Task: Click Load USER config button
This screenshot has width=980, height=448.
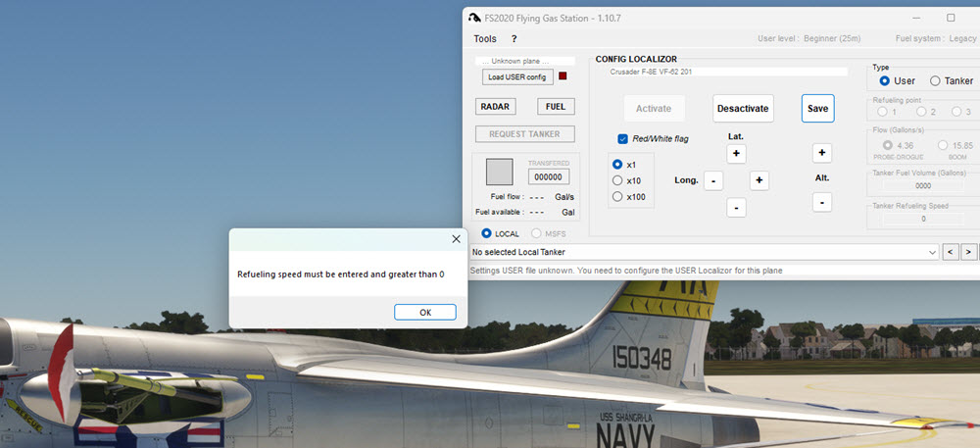Action: pos(517,76)
